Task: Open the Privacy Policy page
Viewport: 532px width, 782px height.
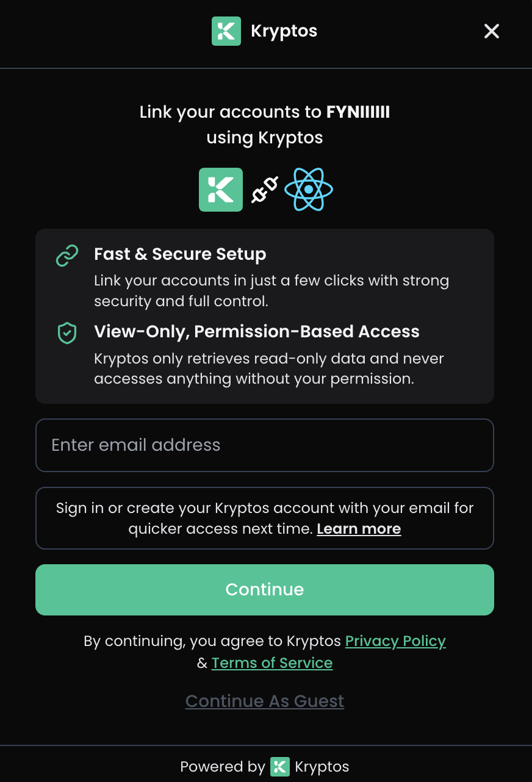Action: 395,641
